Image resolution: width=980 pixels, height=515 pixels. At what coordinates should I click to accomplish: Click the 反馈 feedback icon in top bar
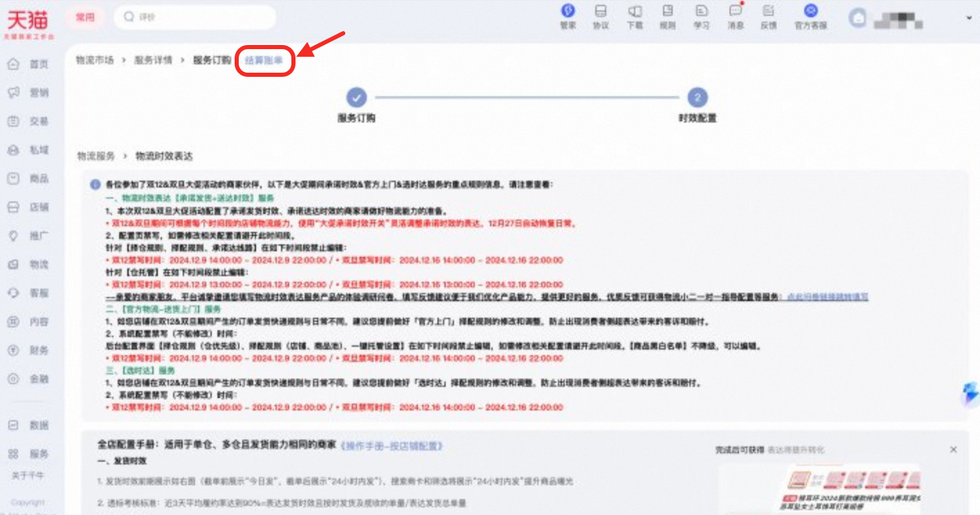(768, 11)
